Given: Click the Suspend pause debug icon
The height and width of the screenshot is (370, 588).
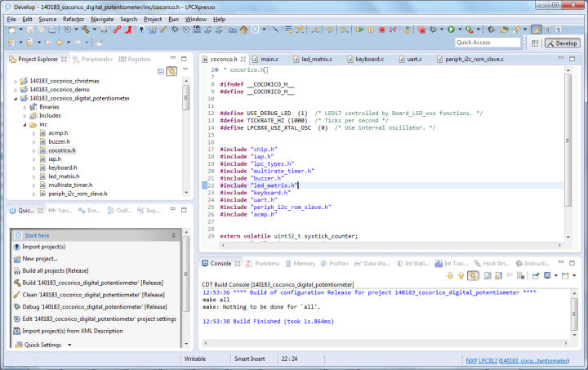Looking at the screenshot, I should (371, 29).
